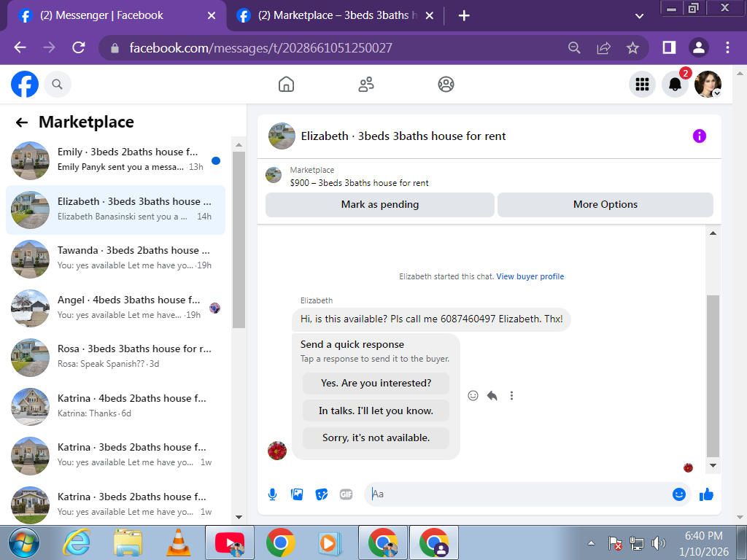
Task: Open the Windows Start button
Action: tap(24, 542)
